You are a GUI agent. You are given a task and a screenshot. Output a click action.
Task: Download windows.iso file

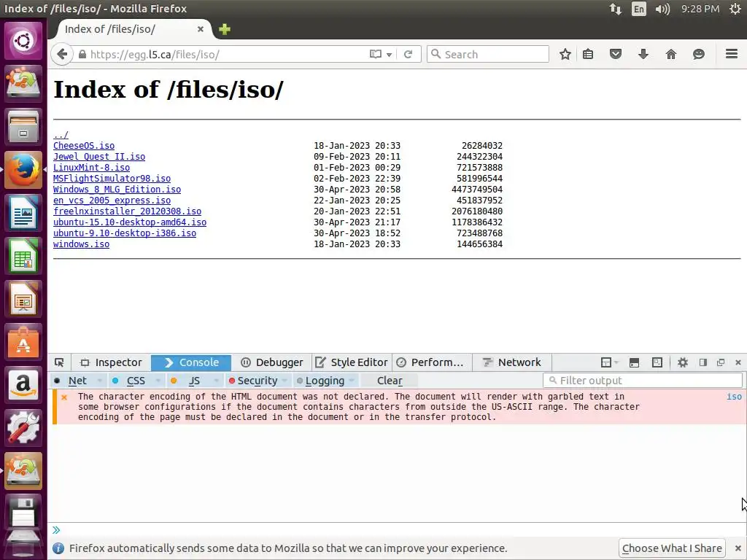[82, 244]
